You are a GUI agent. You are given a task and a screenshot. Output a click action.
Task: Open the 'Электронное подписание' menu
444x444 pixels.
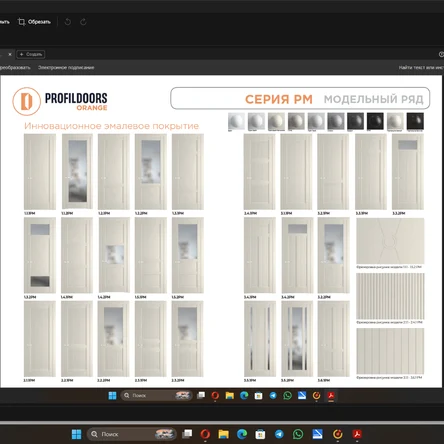[x=66, y=67]
